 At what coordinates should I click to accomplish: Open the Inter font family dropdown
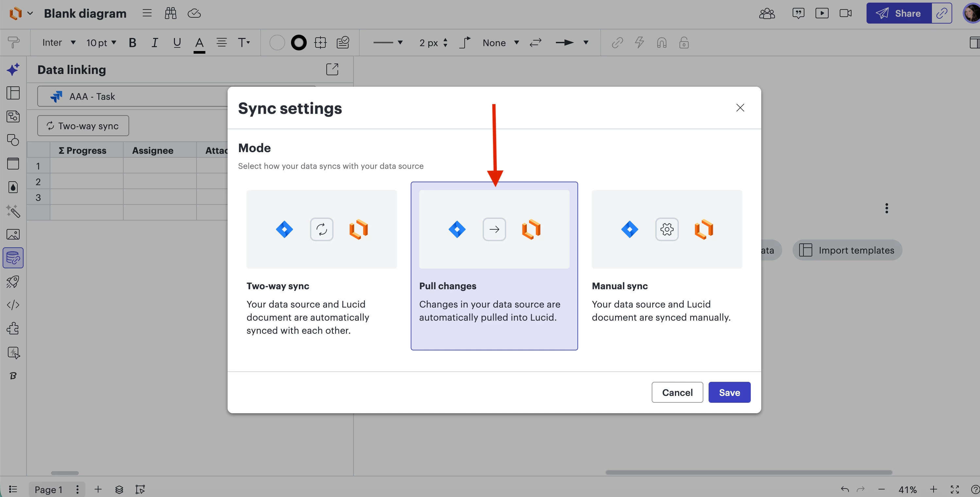point(59,43)
